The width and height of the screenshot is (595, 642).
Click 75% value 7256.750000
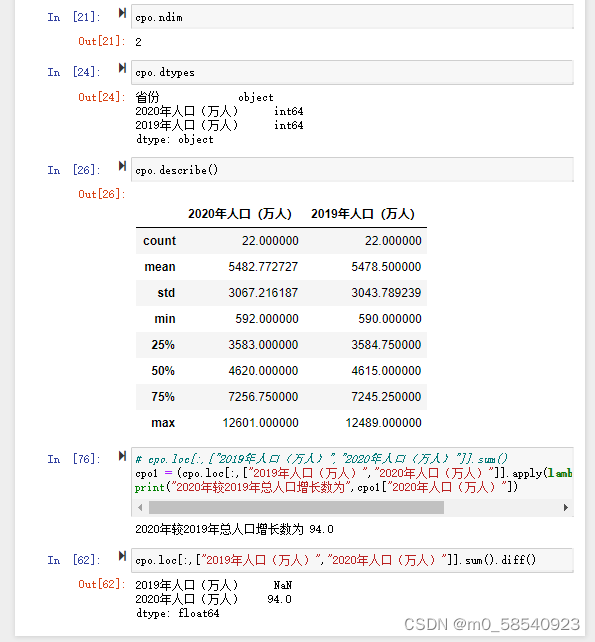263,397
